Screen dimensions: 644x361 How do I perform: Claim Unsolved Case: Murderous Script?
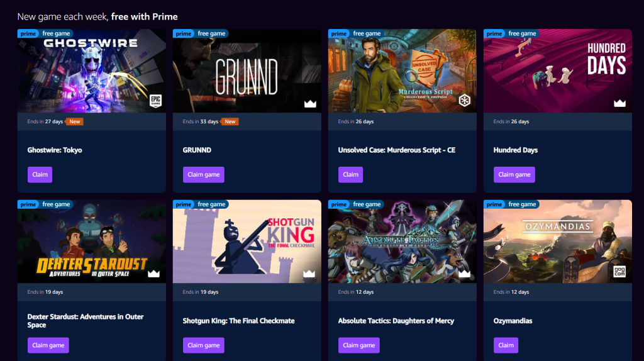(x=350, y=175)
